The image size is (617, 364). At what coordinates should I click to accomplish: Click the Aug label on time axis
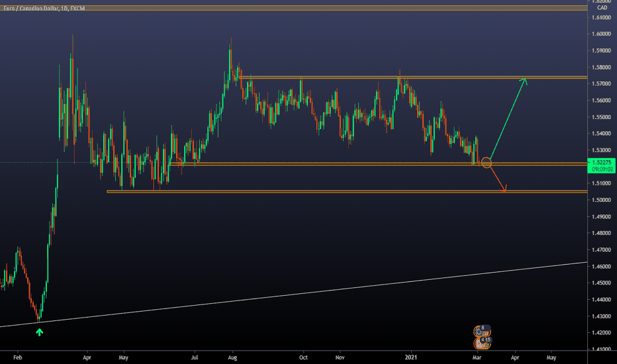[232, 357]
